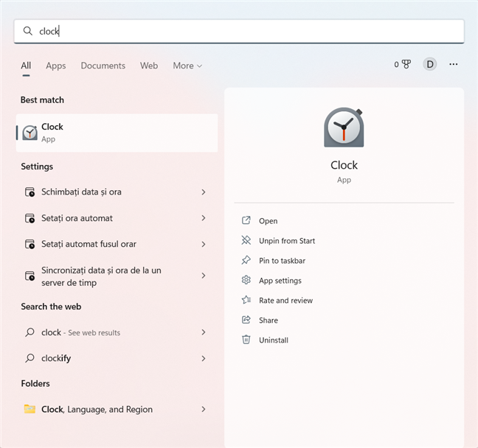Switch to the Documents filter tab
Screen dimensions: 478x448
click(103, 66)
